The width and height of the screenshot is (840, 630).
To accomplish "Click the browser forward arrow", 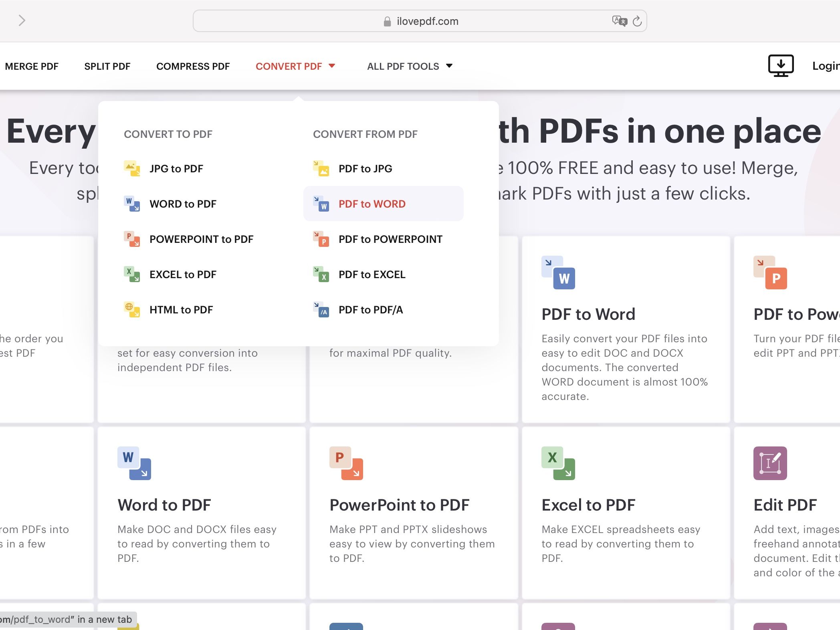I will click(x=22, y=20).
